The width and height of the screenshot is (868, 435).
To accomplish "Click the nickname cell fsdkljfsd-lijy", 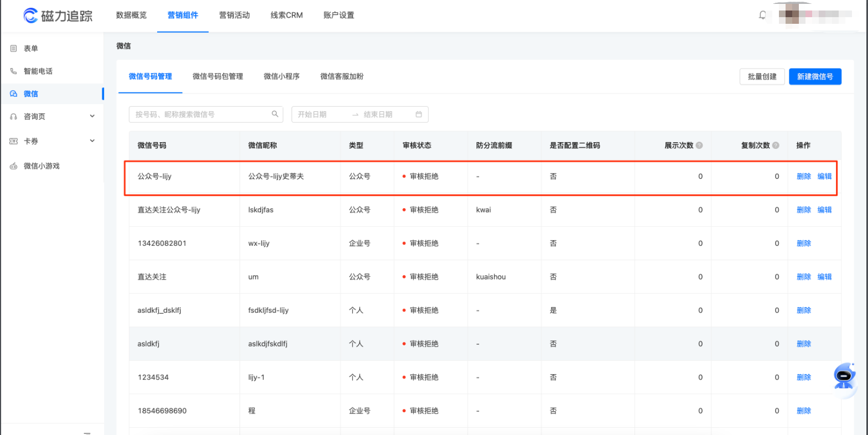I will coord(268,310).
